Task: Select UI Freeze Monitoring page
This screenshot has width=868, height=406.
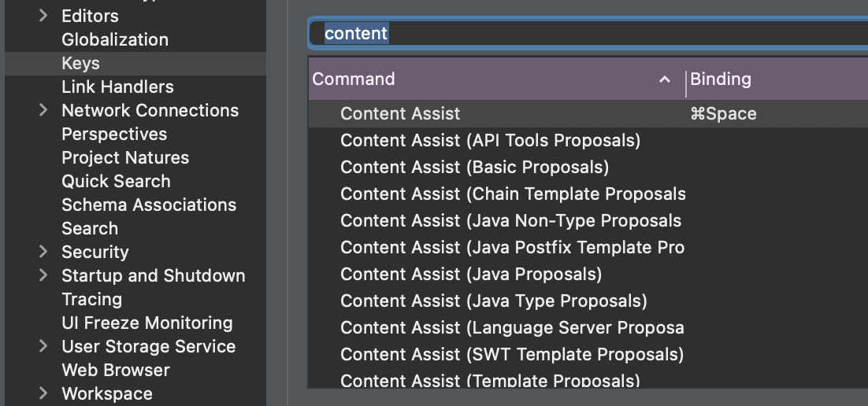Action: point(147,323)
